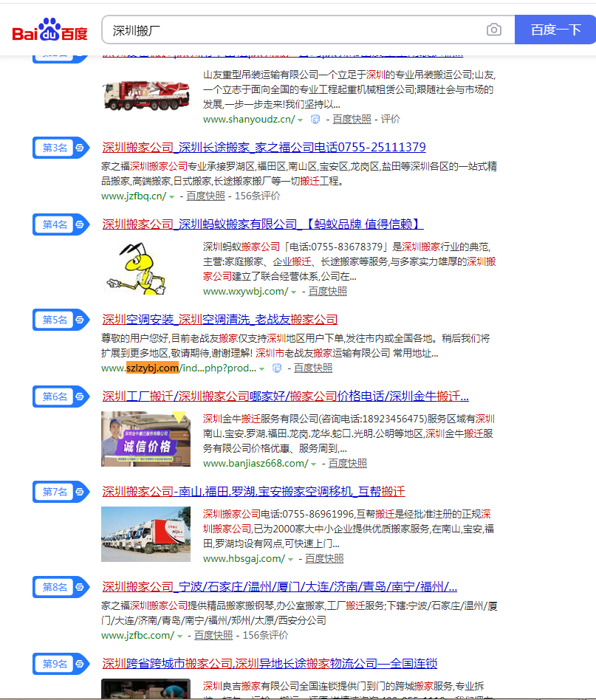Viewport: 596px width, 700px height.
Task: Open result 深圳空调安装 老战友搬家公司
Action: pyautogui.click(x=219, y=320)
